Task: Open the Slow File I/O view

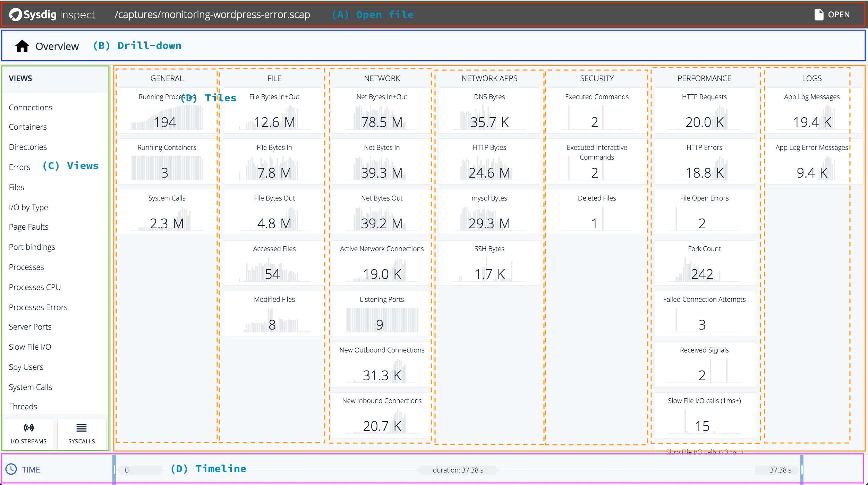Action: coord(30,347)
